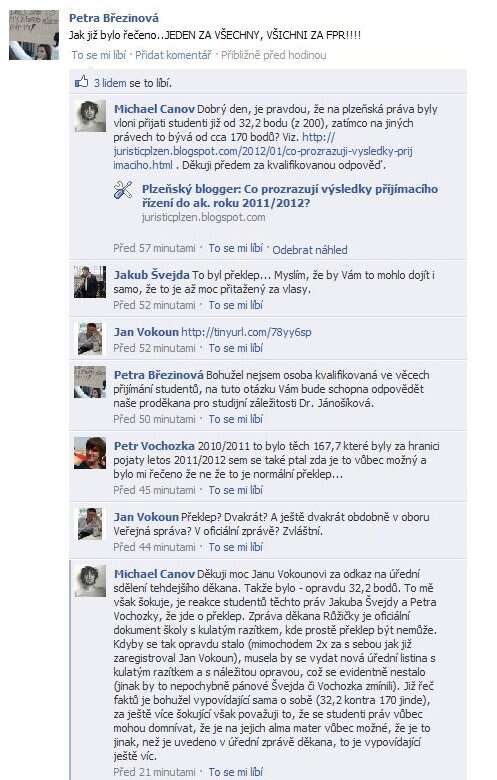
Task: Open the tinyurl.com/78yy6sp link
Action: pyautogui.click(x=246, y=332)
